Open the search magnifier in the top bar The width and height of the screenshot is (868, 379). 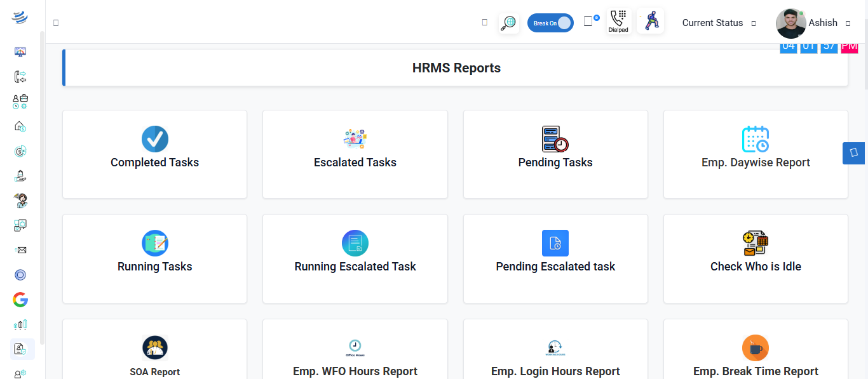click(x=508, y=22)
